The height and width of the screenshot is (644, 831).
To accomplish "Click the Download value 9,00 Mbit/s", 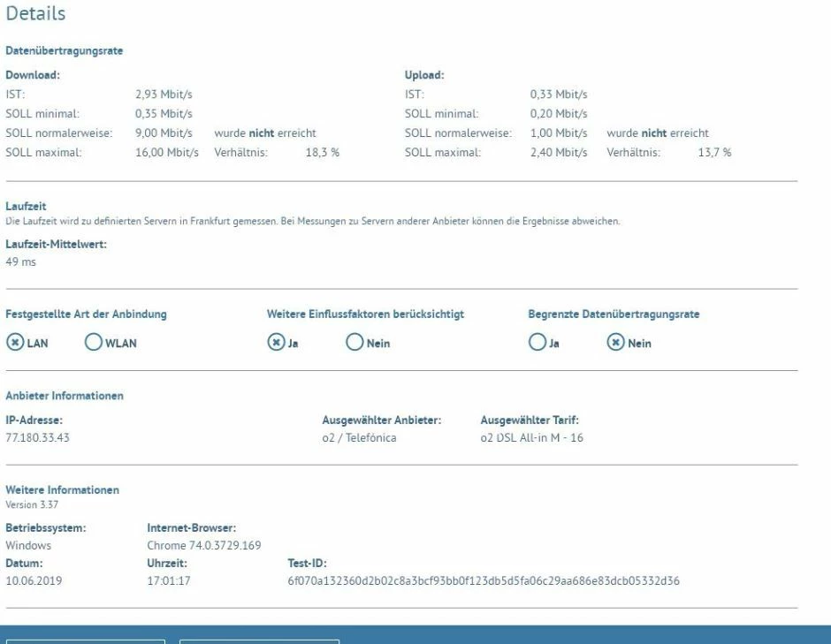I will pos(164,133).
